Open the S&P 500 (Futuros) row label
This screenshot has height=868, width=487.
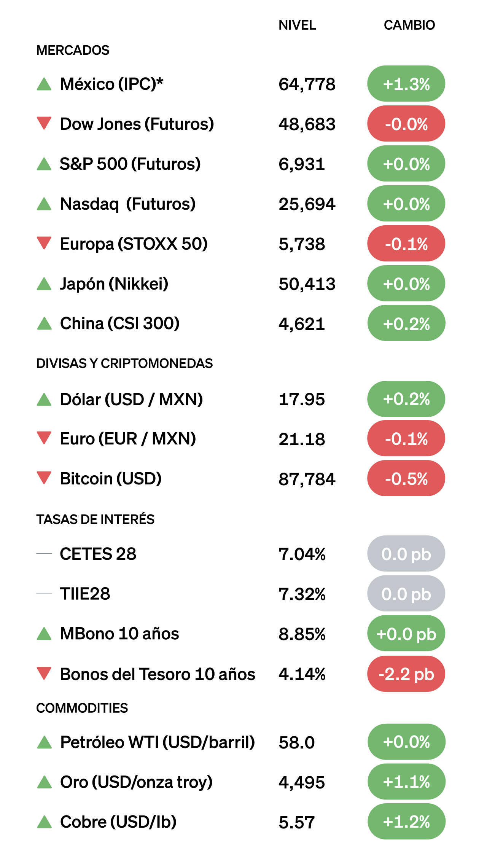tap(130, 164)
